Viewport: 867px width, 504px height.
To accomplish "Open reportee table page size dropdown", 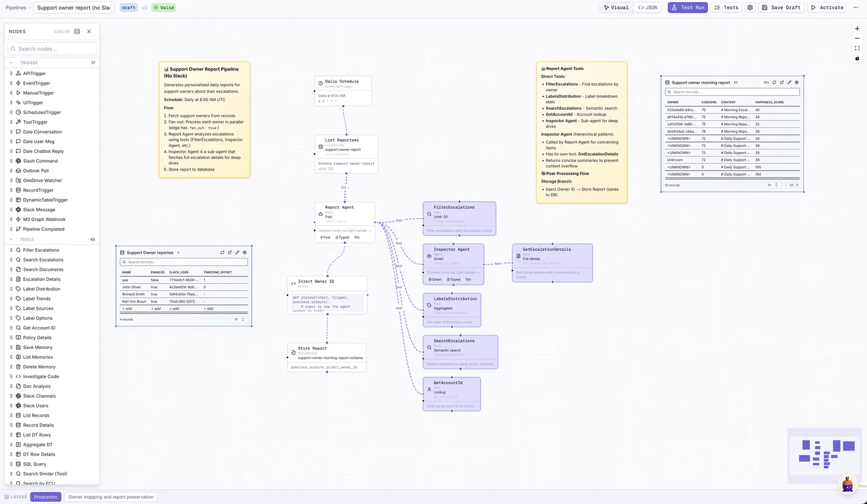I will click(240, 320).
